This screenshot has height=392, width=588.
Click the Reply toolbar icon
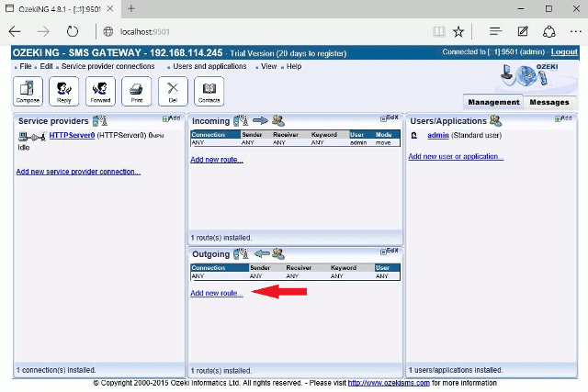point(63,91)
